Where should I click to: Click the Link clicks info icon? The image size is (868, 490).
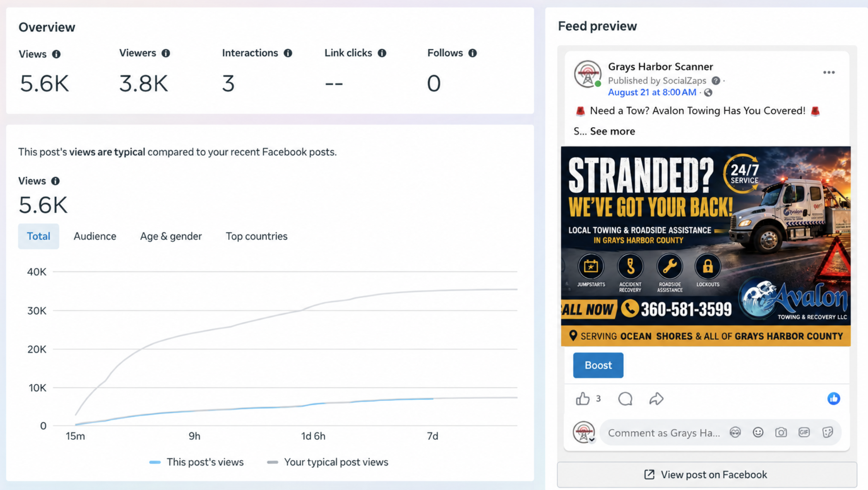(x=382, y=53)
